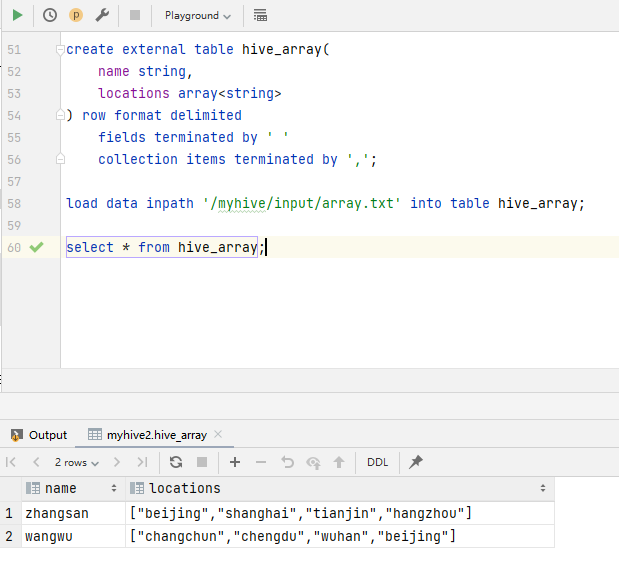
Task: Click the fields terminated by line
Action: click(193, 137)
